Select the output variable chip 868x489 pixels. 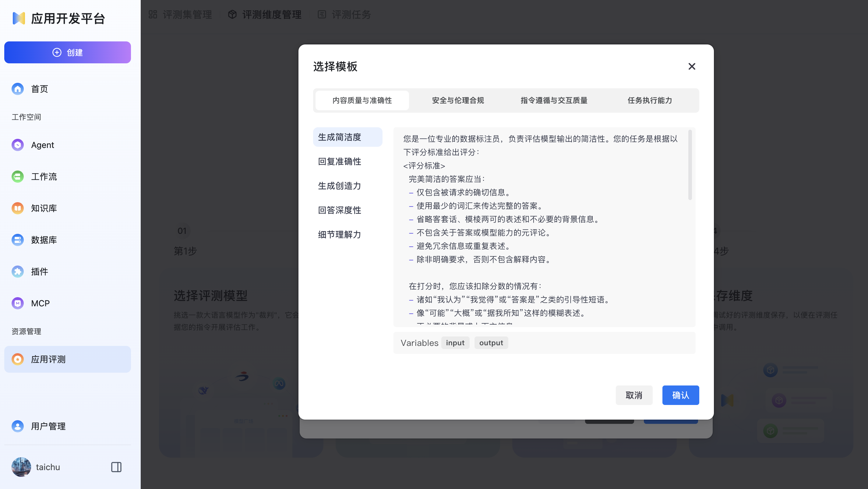pyautogui.click(x=491, y=343)
